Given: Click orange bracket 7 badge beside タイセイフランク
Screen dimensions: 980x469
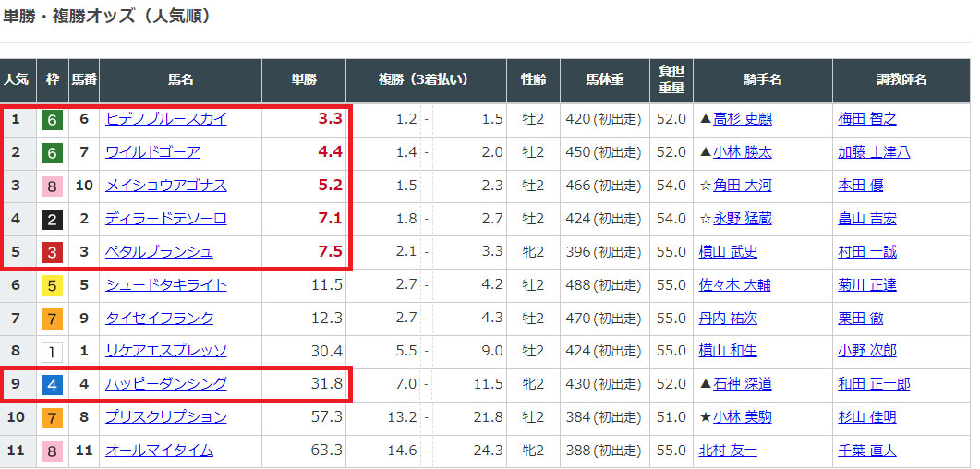Looking at the screenshot, I should coord(53,319).
